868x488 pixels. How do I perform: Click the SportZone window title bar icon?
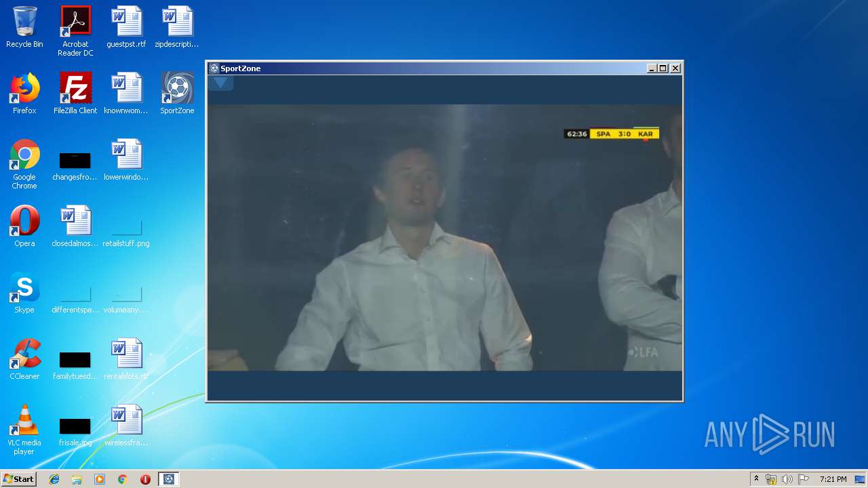(214, 68)
